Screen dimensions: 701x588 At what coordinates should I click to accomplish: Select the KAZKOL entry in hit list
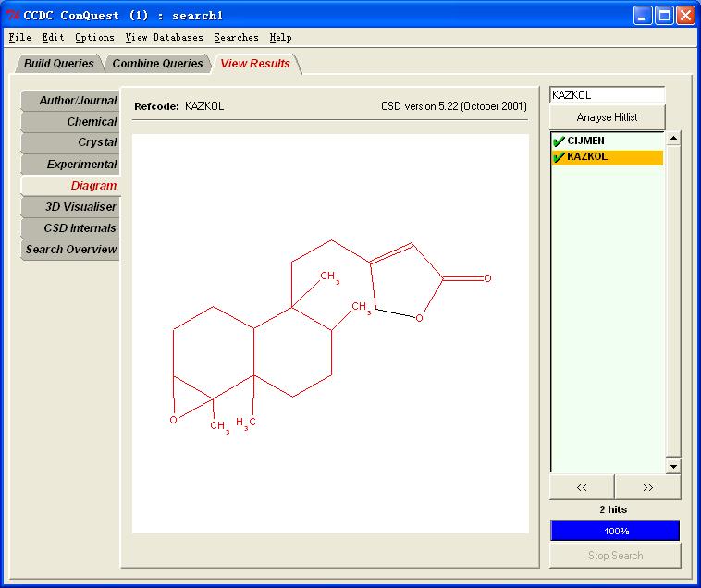[x=607, y=157]
